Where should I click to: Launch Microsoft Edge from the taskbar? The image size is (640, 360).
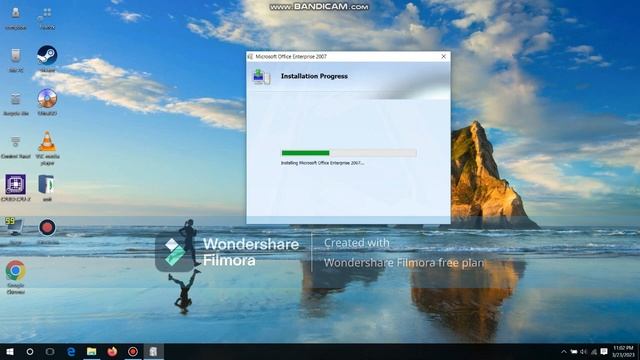(71, 351)
